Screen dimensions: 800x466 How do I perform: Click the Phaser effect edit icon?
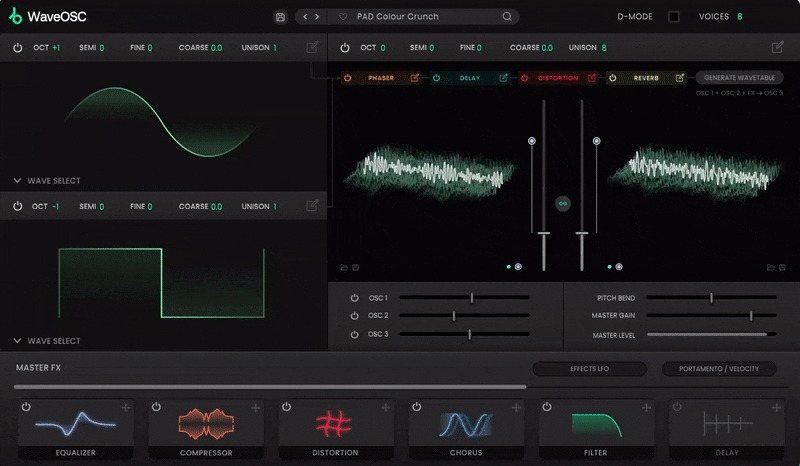coord(414,77)
